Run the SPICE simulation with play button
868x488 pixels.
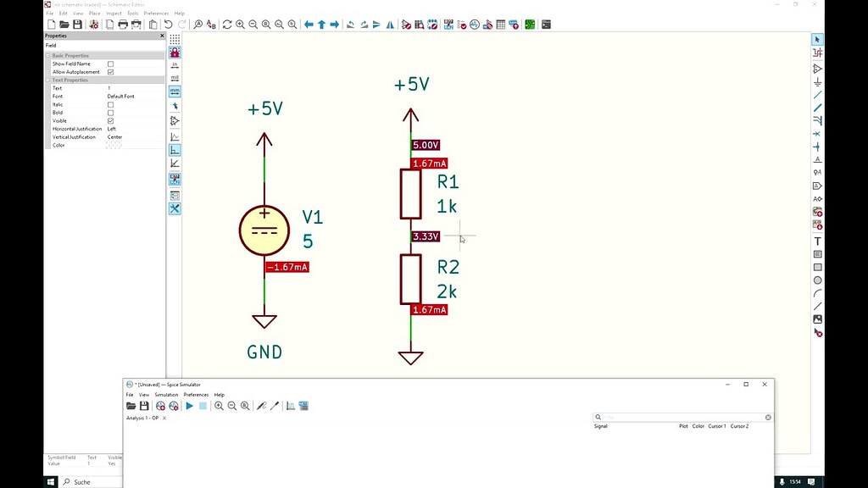tap(189, 407)
